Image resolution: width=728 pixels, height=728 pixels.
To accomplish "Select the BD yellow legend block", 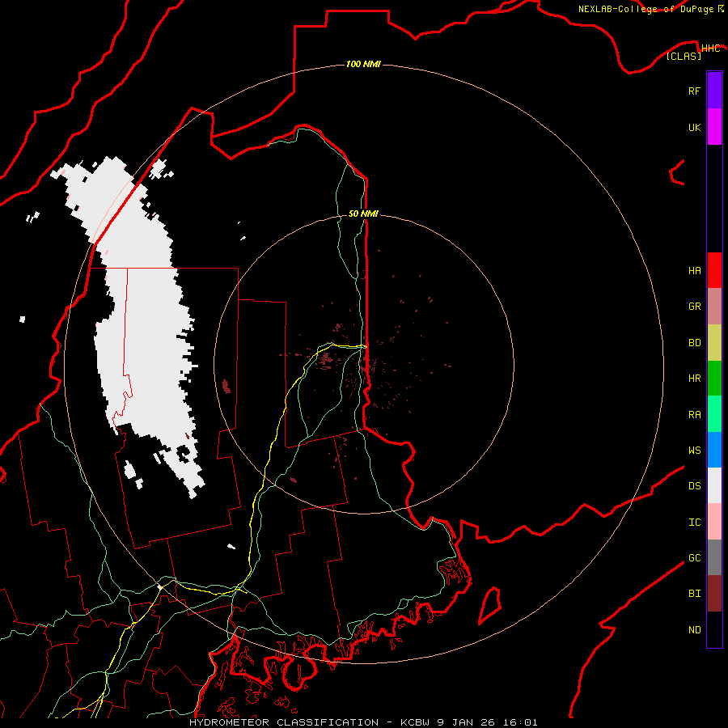I will click(714, 343).
